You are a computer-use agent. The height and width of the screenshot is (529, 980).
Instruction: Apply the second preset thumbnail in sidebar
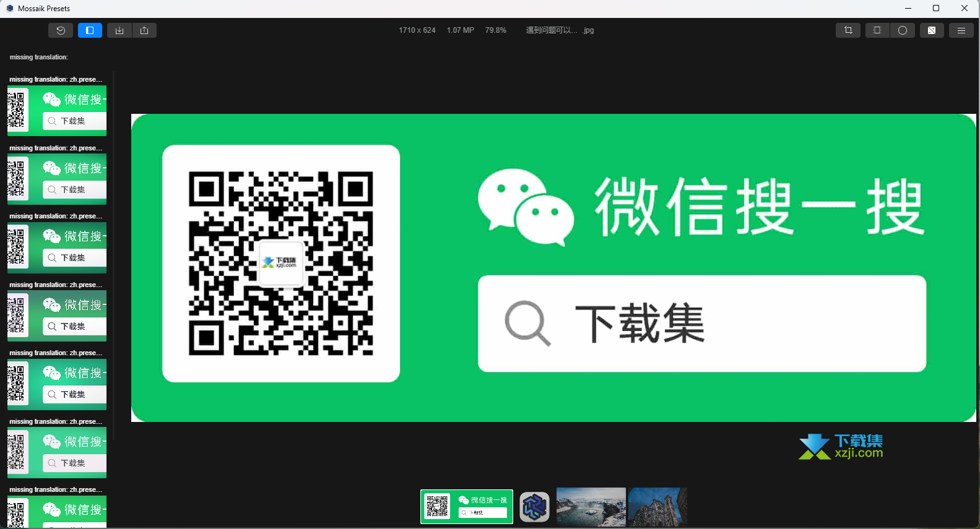pos(57,179)
